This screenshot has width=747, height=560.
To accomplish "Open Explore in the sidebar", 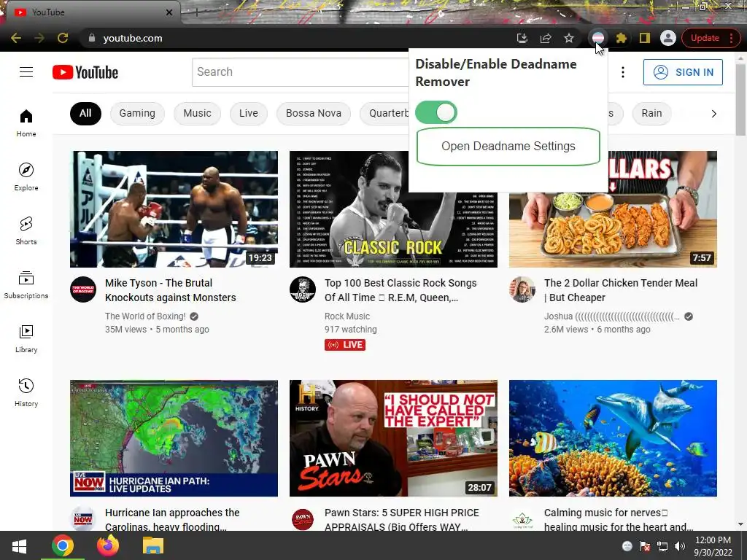I will click(26, 176).
